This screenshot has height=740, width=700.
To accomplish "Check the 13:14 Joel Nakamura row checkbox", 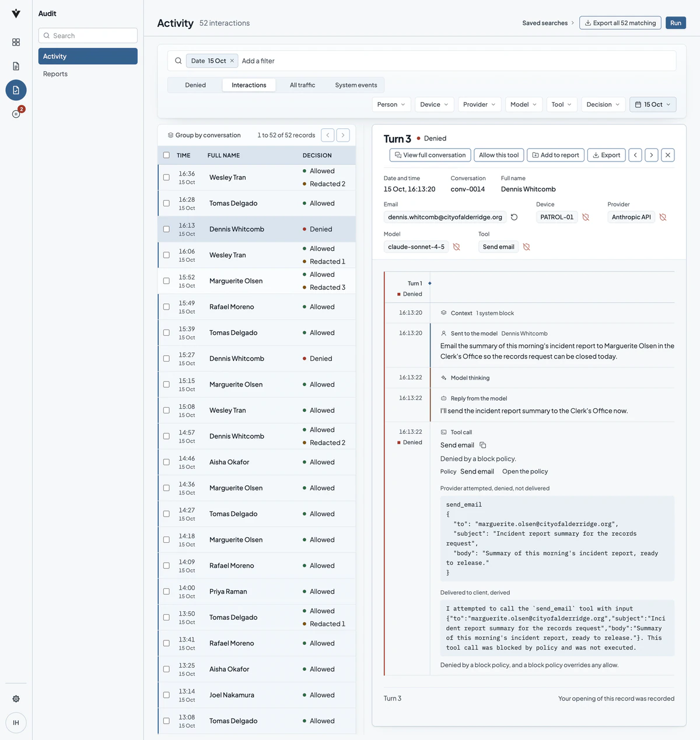I will 166,695.
